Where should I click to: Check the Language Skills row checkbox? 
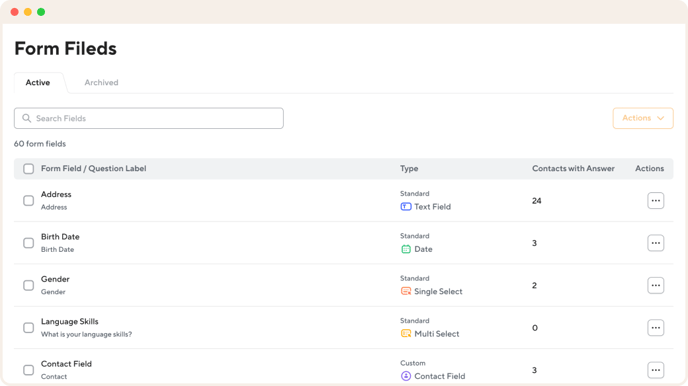coord(29,328)
